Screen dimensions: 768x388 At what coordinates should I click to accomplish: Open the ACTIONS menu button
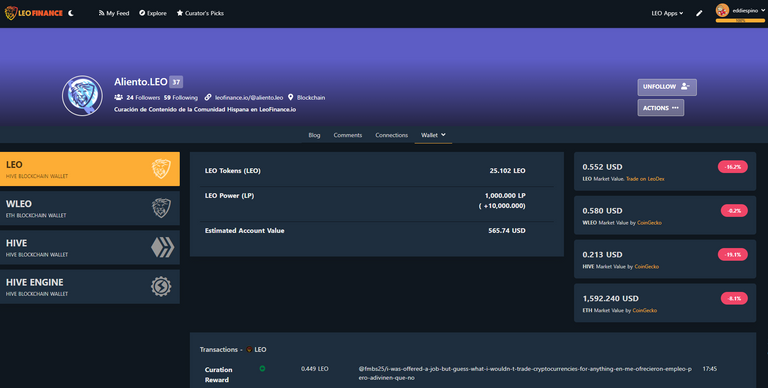coord(660,108)
